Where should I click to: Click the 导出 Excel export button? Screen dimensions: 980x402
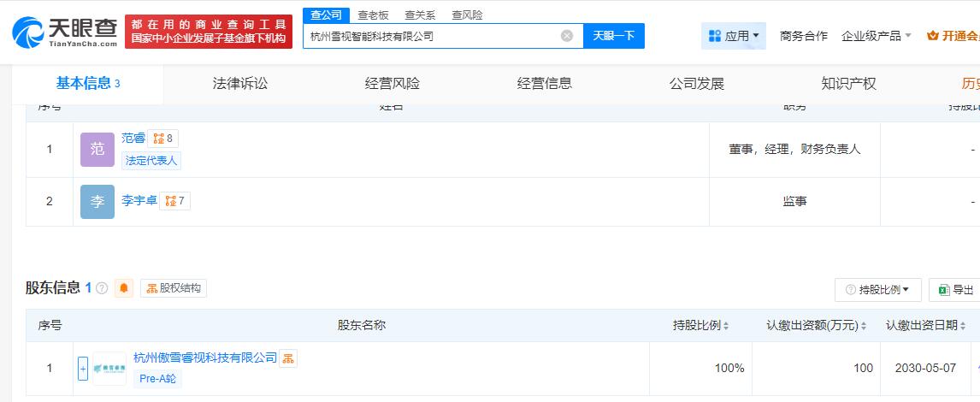(x=957, y=289)
